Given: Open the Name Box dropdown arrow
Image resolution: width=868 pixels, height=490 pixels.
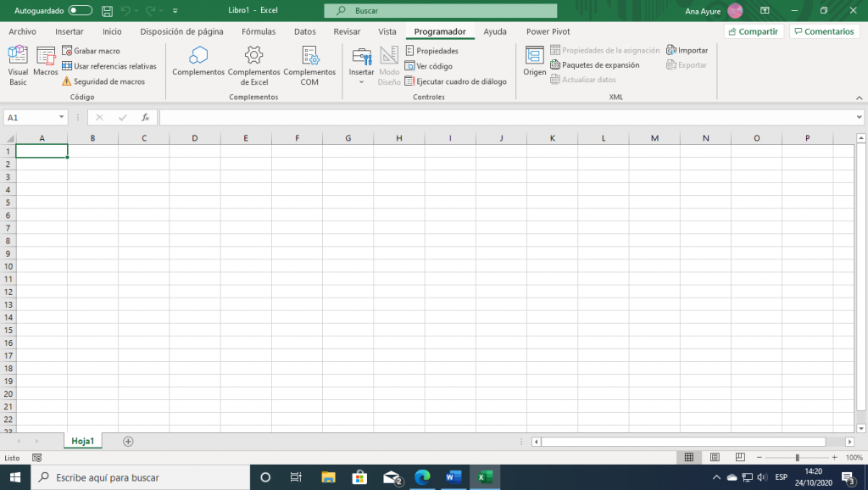Looking at the screenshot, I should coord(61,117).
